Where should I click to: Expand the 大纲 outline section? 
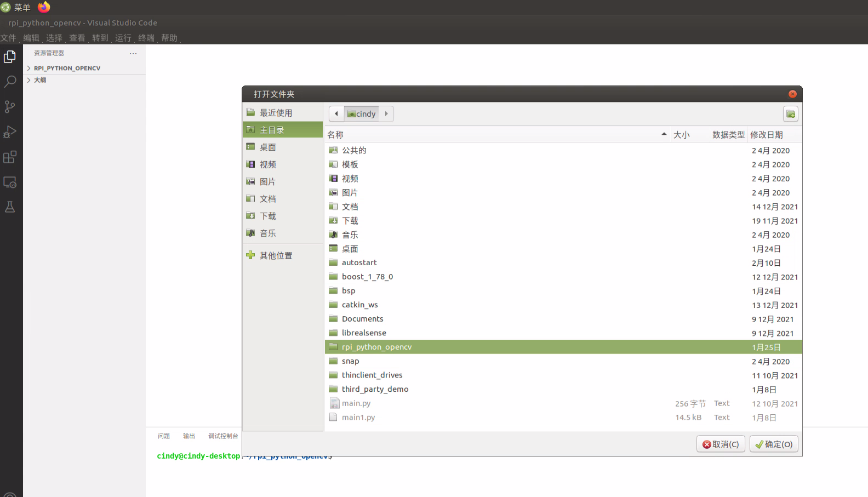point(84,80)
